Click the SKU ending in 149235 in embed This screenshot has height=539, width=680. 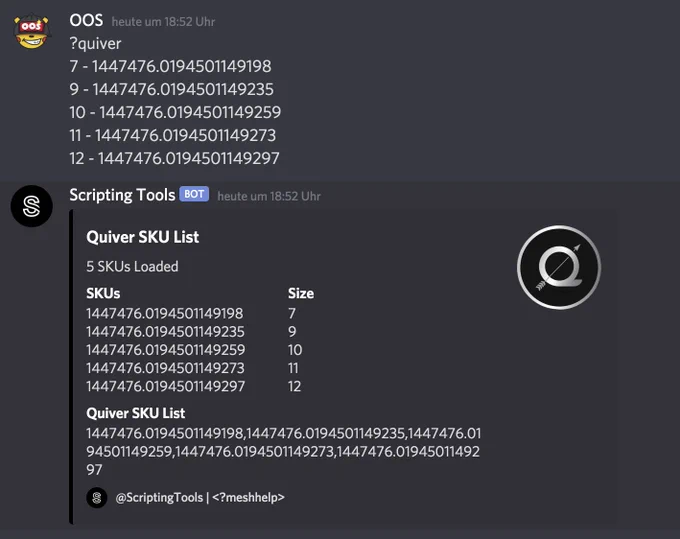[x=165, y=332]
